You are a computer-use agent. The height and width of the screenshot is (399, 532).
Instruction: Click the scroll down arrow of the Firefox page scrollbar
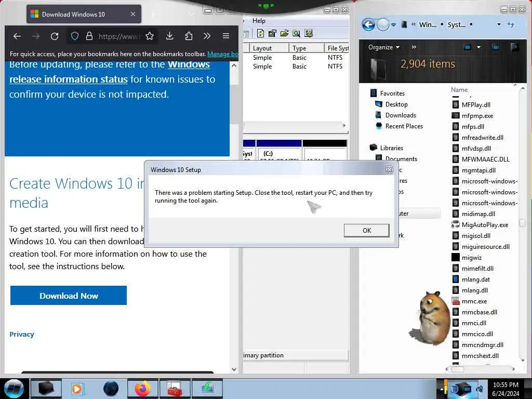click(x=234, y=369)
